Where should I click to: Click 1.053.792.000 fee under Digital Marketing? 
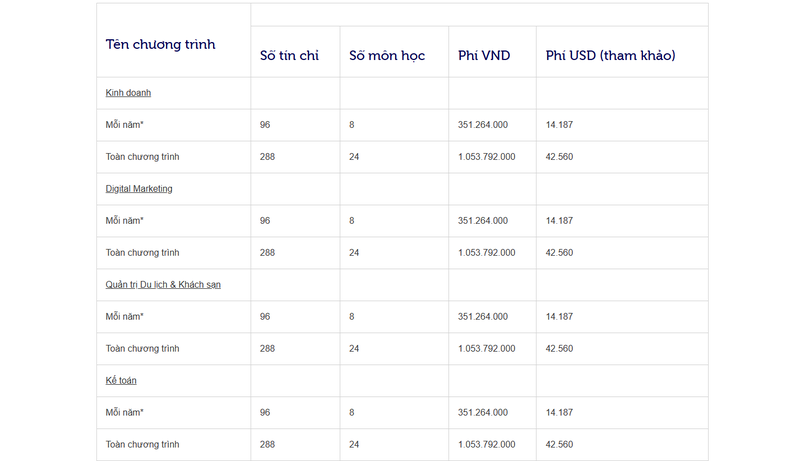point(487,253)
